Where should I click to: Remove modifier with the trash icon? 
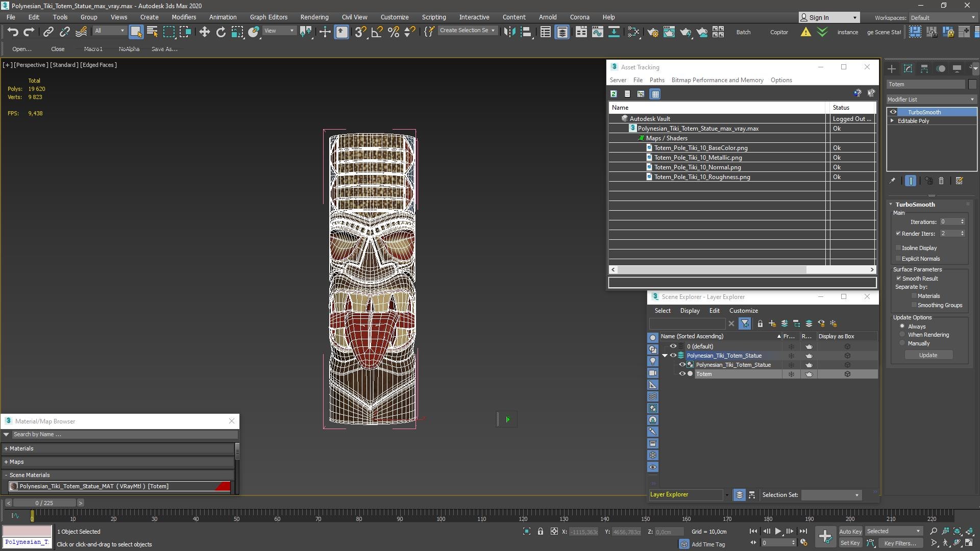click(x=941, y=181)
